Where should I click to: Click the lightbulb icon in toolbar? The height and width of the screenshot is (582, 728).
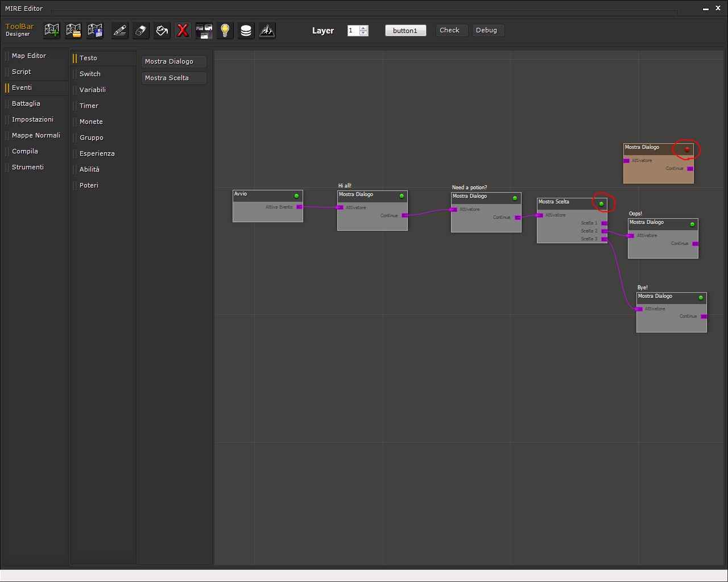click(x=225, y=30)
